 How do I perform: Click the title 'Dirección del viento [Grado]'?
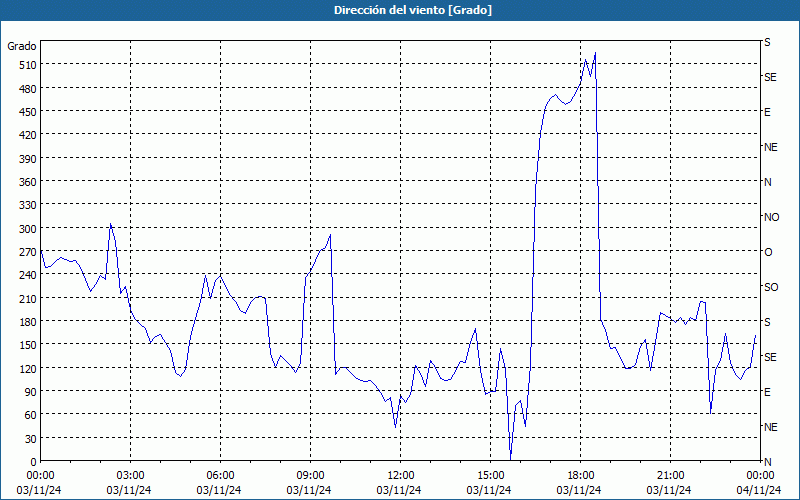[x=413, y=10]
